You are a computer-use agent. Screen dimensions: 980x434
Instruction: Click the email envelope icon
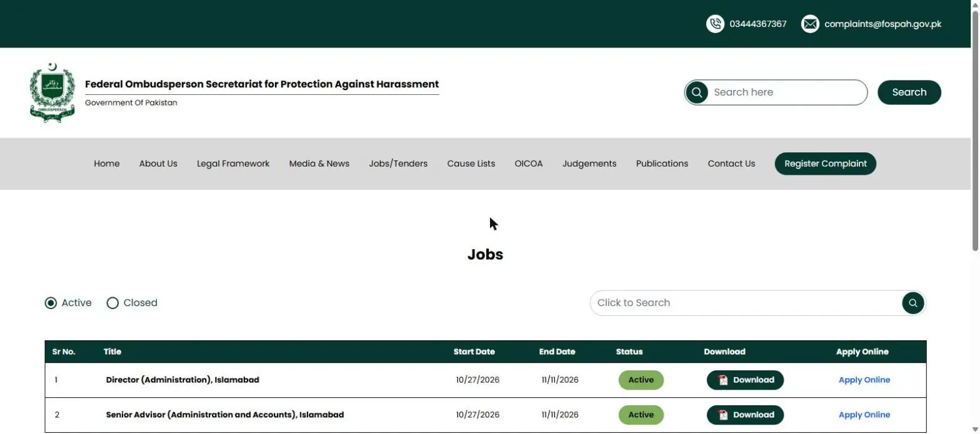point(810,24)
